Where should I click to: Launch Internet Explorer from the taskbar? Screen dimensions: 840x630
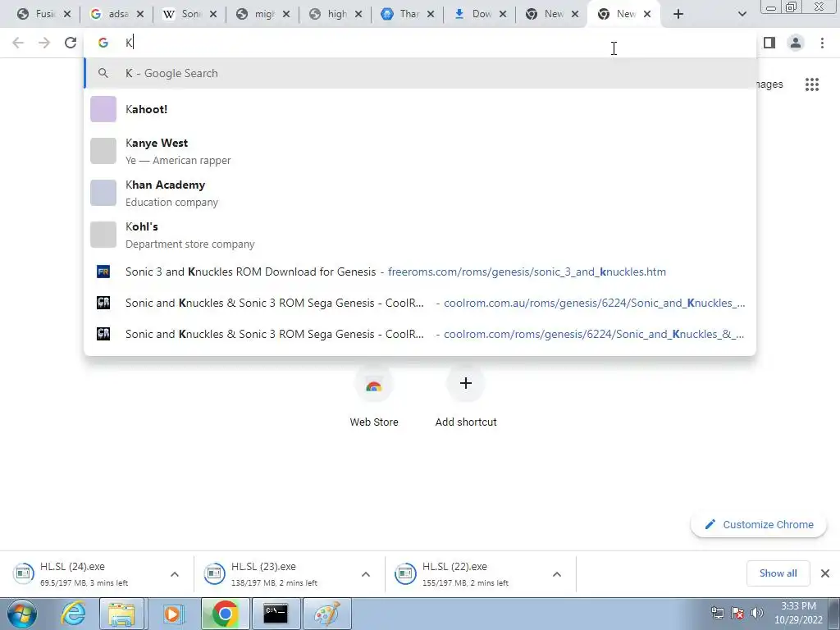73,614
